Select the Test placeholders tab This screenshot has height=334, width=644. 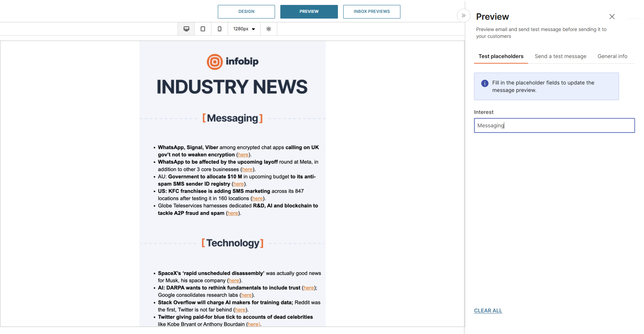(501, 56)
